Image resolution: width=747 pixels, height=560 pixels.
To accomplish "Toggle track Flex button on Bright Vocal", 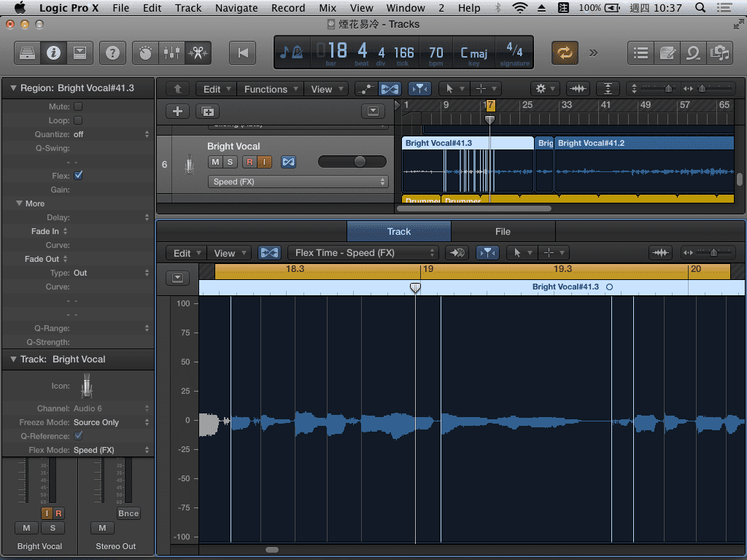I will (288, 162).
